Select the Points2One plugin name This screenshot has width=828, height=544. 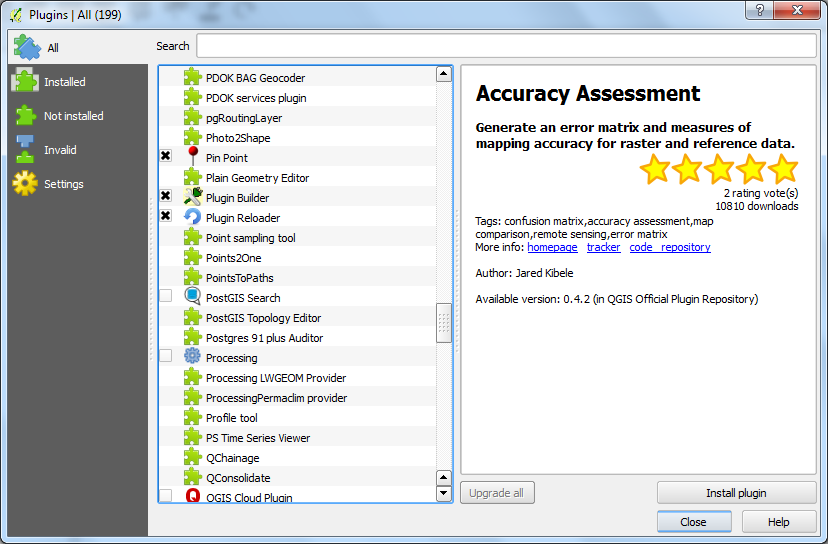233,258
